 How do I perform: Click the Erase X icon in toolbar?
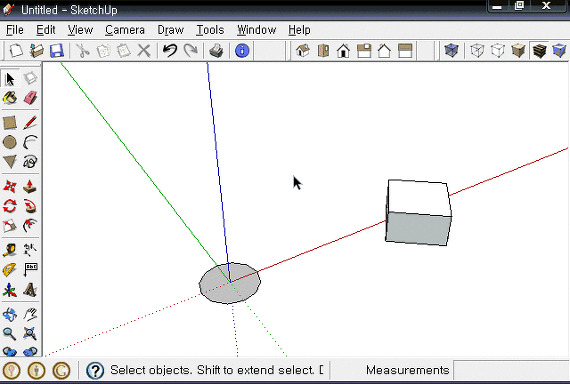144,51
